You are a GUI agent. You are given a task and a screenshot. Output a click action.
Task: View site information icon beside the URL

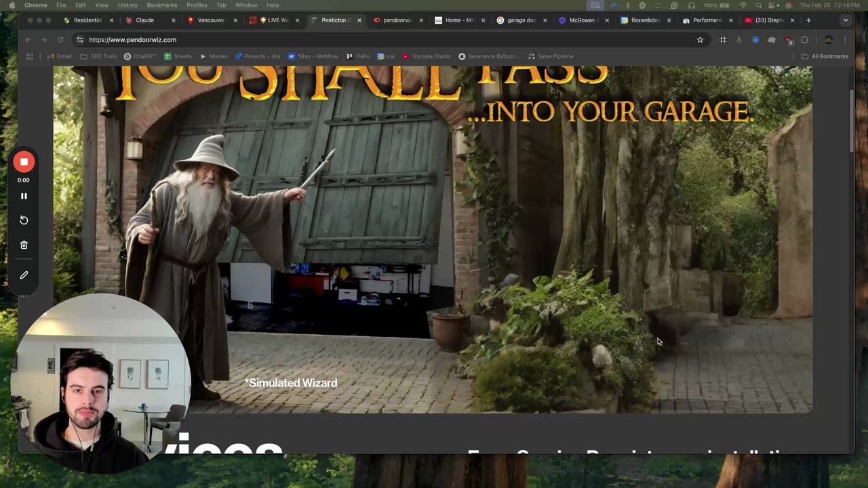(80, 40)
